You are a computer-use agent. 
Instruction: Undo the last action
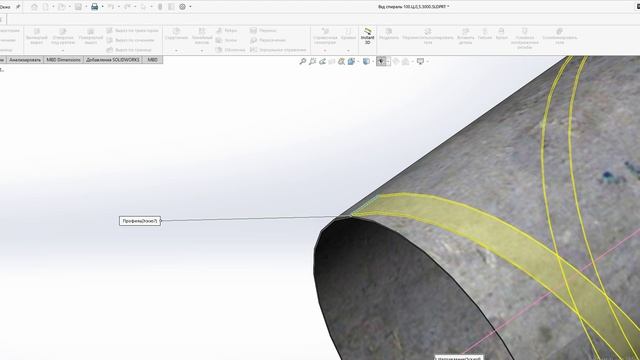tap(111, 7)
